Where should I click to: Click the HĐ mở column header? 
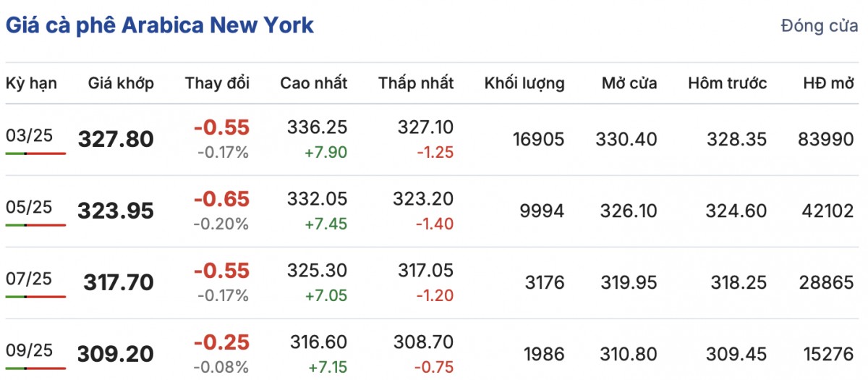tap(829, 83)
